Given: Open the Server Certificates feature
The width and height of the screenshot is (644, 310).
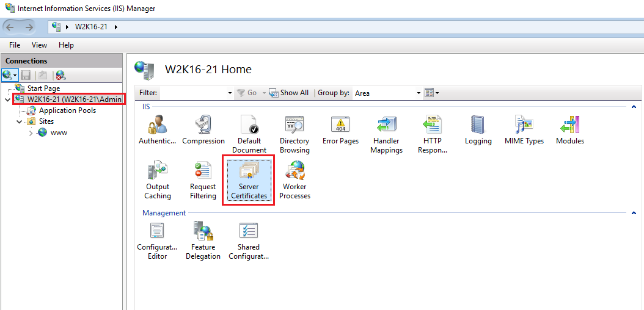Looking at the screenshot, I should click(249, 181).
